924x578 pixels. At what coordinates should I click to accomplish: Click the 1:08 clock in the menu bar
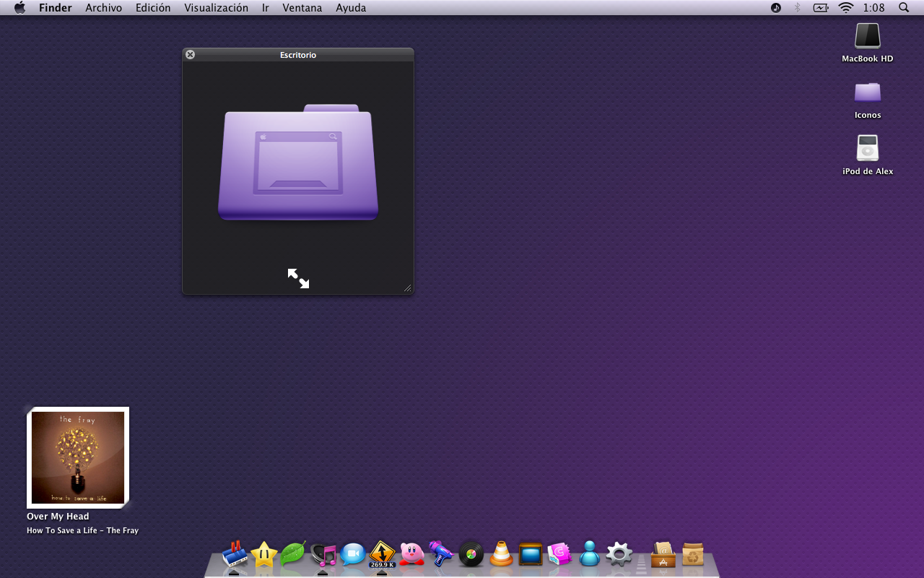[873, 8]
